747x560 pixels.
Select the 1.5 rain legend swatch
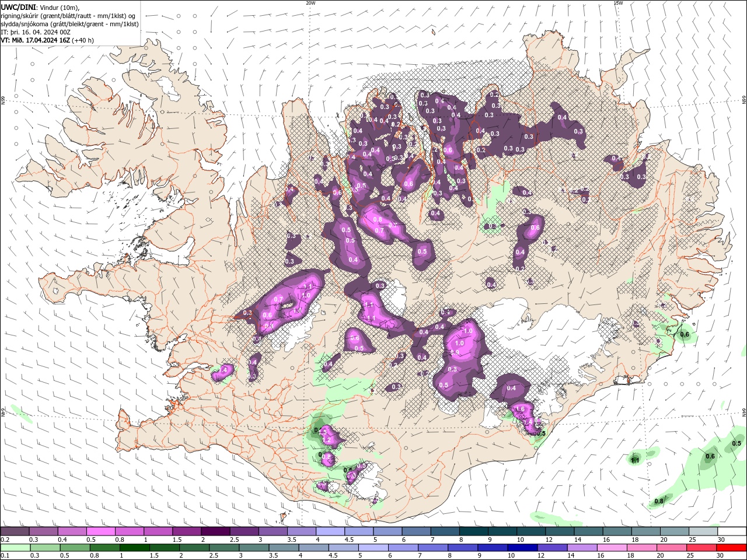pos(165,548)
